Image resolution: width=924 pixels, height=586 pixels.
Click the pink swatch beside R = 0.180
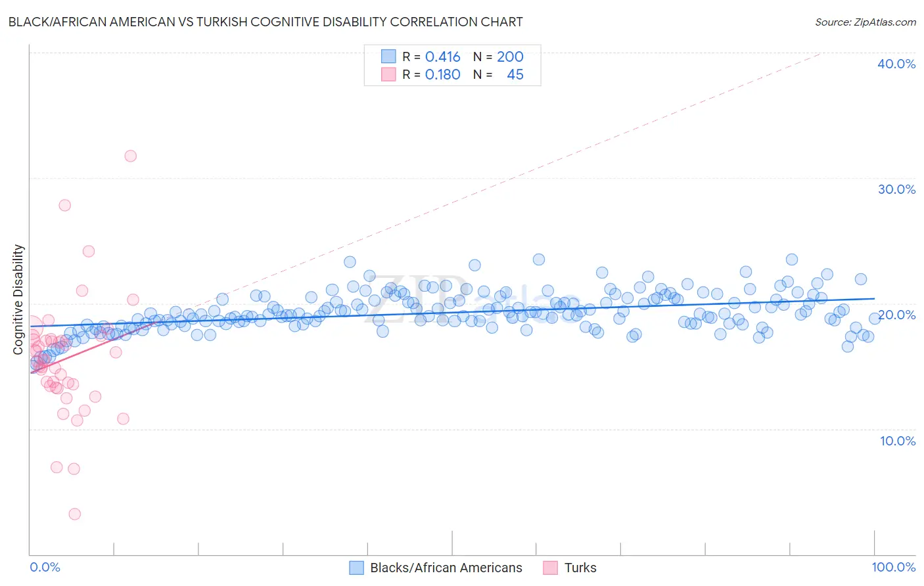coord(388,74)
